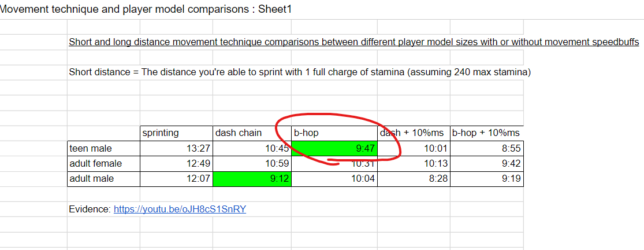Click the teen male sprinting time 13:27
Viewport: 644px width, 250px height.
[176, 149]
